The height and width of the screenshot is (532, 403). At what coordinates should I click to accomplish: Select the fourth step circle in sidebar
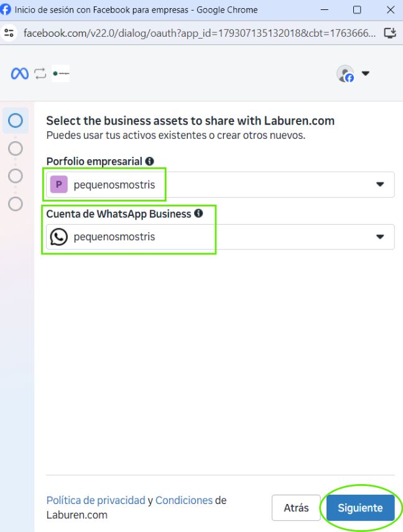pos(16,203)
